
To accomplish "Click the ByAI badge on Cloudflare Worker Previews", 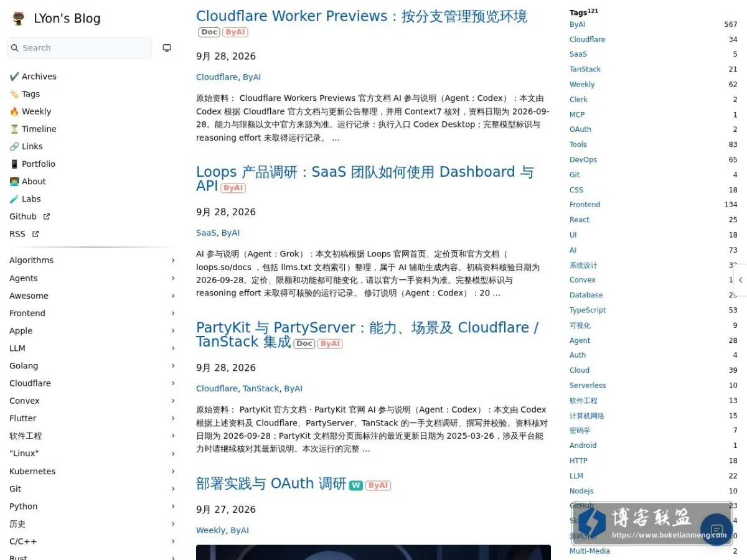I will click(235, 32).
